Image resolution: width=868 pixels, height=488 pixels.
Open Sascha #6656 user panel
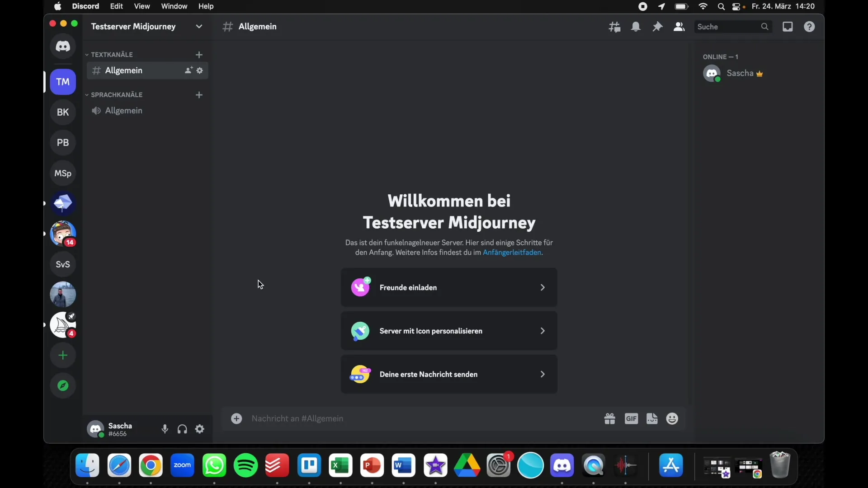coord(111,429)
